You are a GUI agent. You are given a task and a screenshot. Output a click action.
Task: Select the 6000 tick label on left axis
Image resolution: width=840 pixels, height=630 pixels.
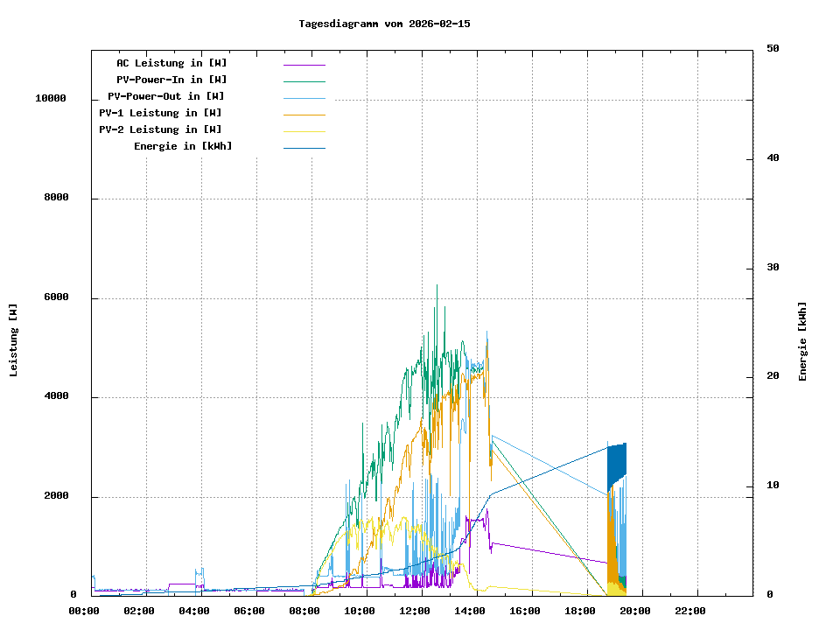click(x=56, y=297)
